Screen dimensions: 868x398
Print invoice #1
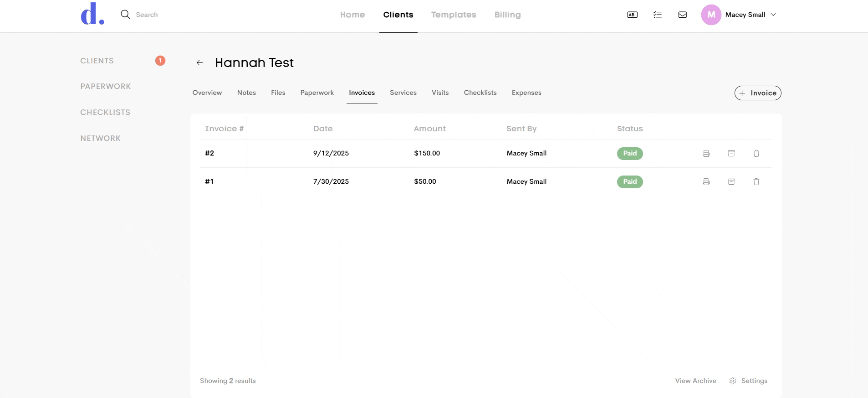706,182
